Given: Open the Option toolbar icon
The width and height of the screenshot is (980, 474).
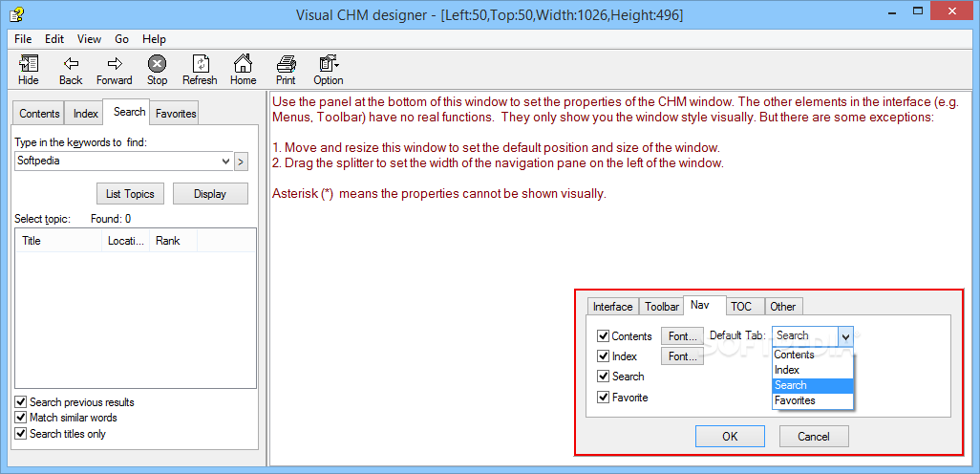Looking at the screenshot, I should pos(329,64).
